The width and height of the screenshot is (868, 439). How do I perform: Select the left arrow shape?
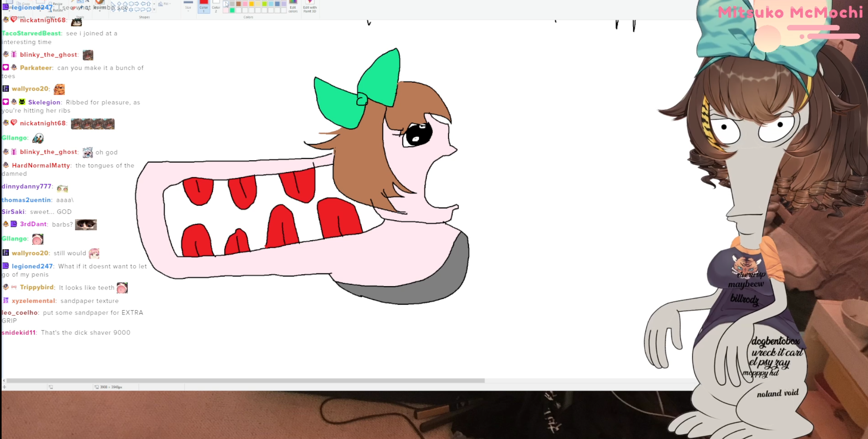tap(143, 4)
